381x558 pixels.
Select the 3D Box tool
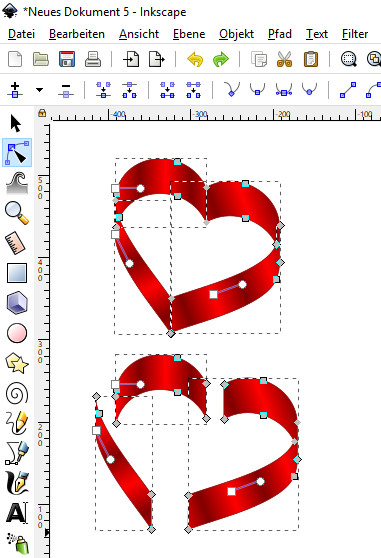(17, 303)
